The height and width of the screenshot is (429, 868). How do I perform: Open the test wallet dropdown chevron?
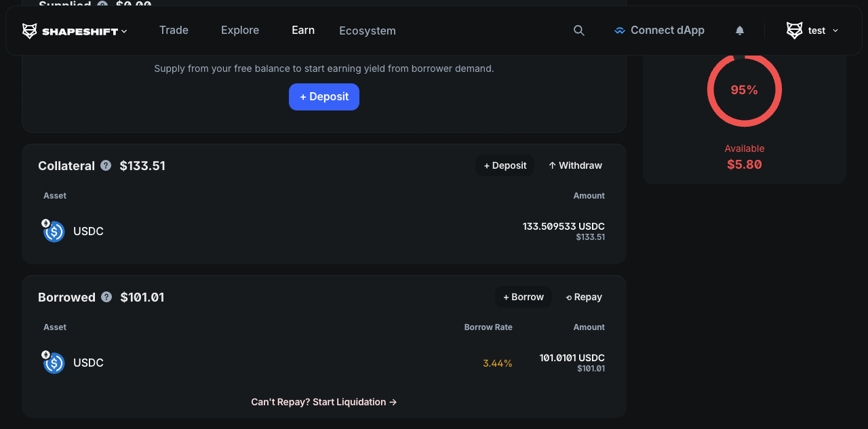835,30
